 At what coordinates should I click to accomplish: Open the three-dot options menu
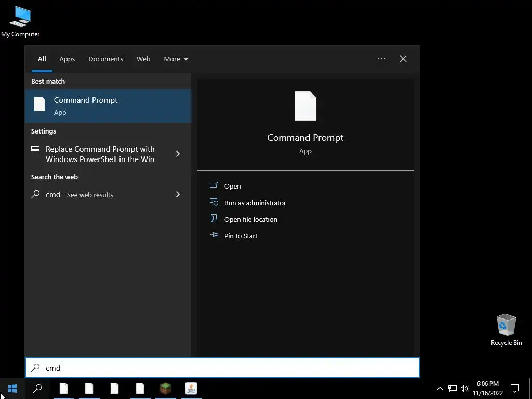click(x=381, y=59)
